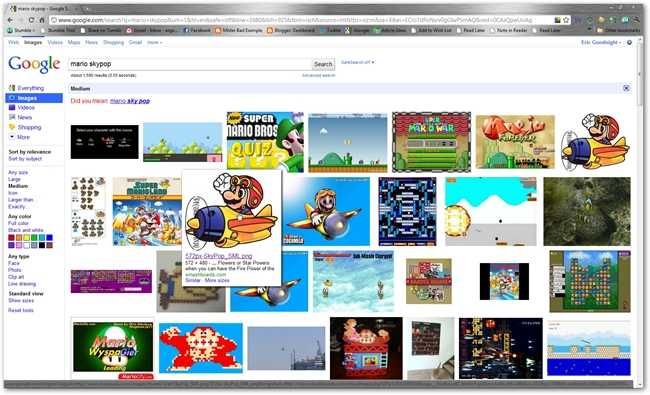
Task: Open the Mario Wyspa Gier thumbnail
Action: tap(113, 347)
